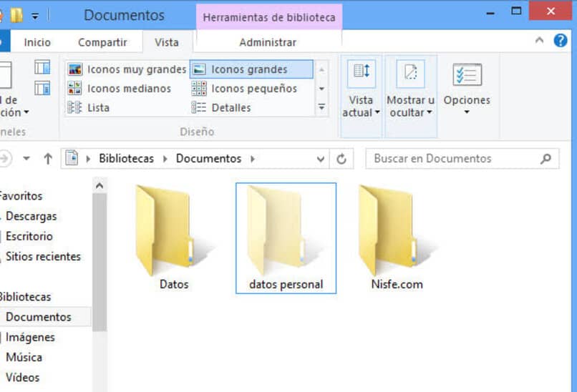
Task: Open the help question mark icon
Action: 560,40
